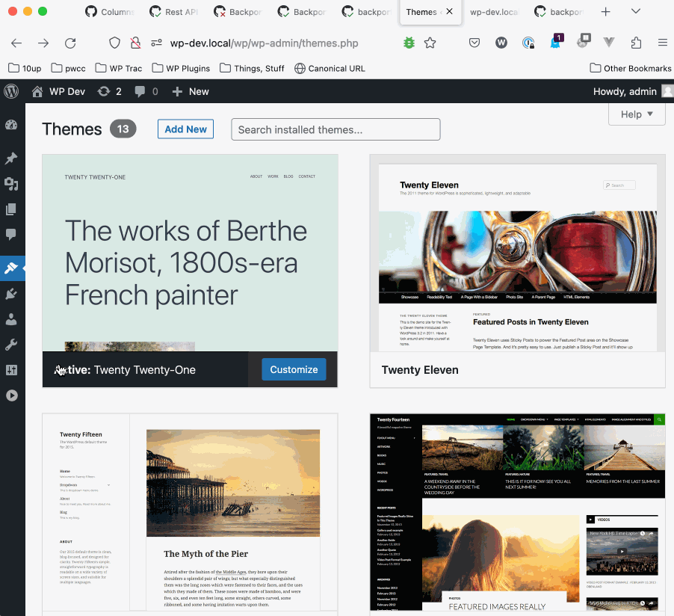Click the WP Dev home icon
Screen dimensions: 674x616
click(37, 91)
